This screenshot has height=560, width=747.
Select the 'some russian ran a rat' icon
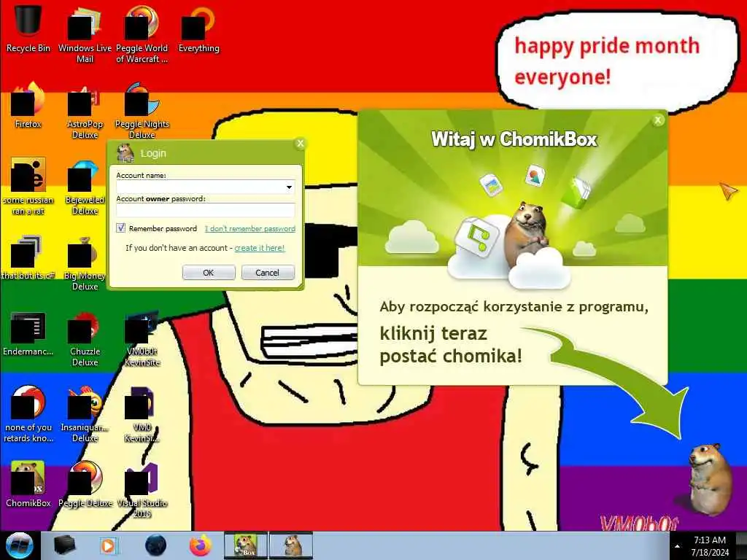point(28,187)
